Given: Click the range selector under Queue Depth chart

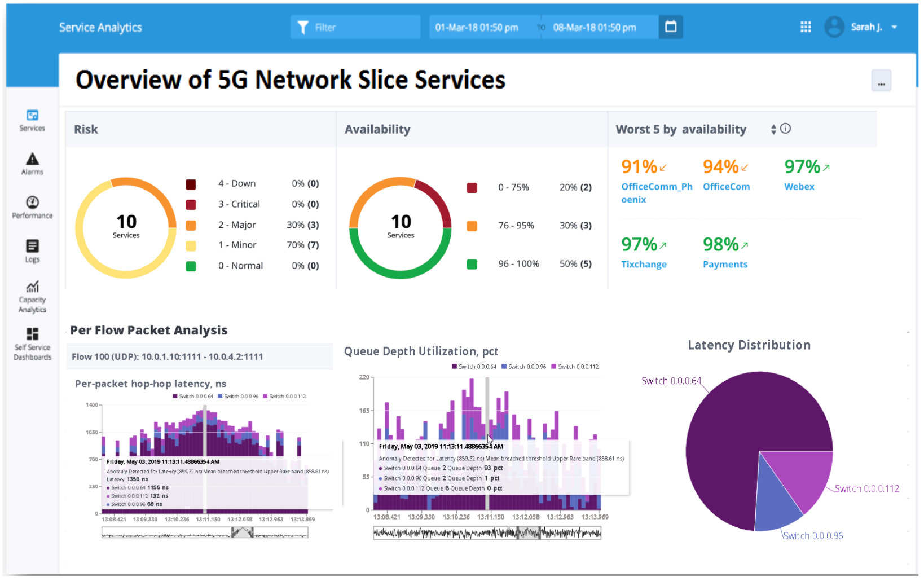Looking at the screenshot, I should click(x=487, y=533).
